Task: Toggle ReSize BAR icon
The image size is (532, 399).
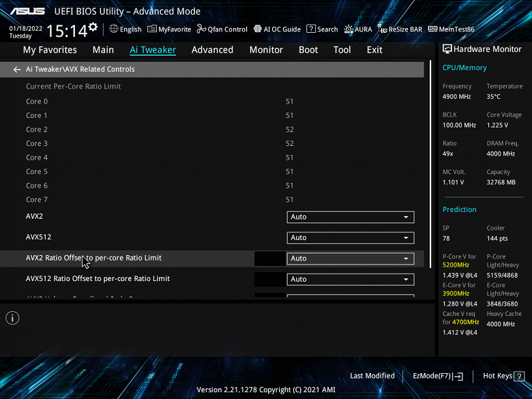Action: pyautogui.click(x=383, y=29)
